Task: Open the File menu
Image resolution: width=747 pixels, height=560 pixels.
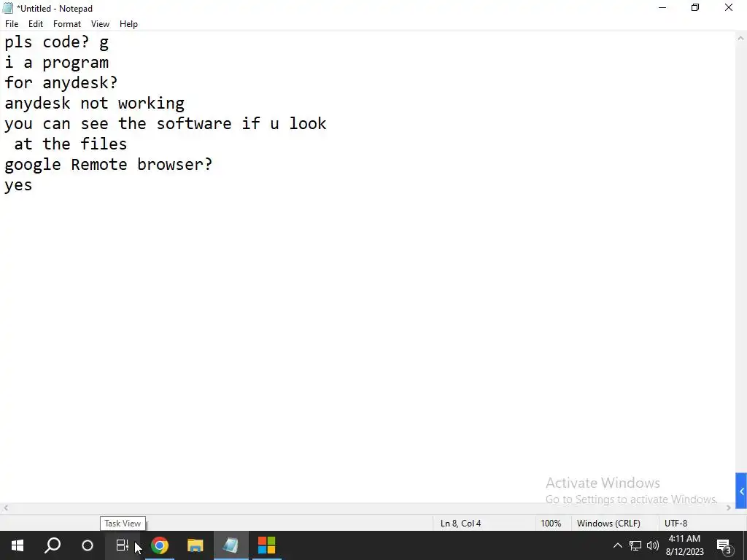Action: pos(12,24)
